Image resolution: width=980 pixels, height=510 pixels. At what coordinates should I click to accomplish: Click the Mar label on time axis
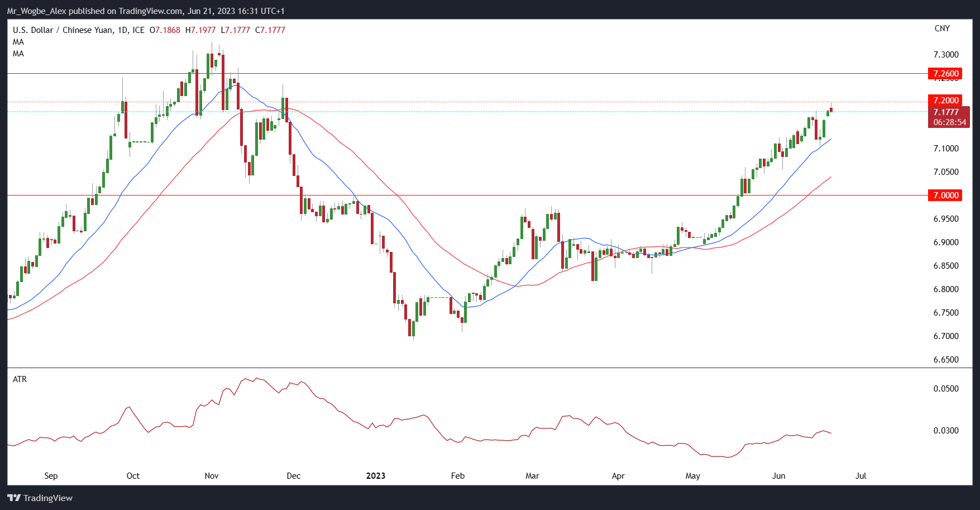coord(532,476)
